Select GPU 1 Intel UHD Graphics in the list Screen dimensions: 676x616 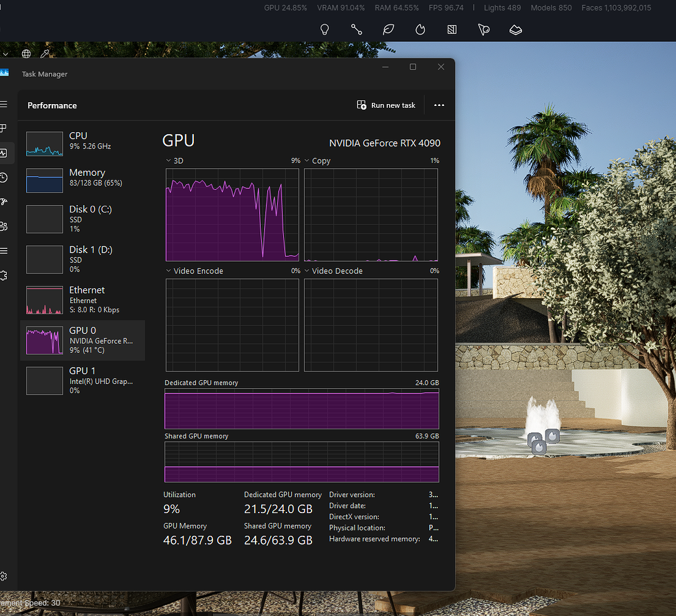83,380
